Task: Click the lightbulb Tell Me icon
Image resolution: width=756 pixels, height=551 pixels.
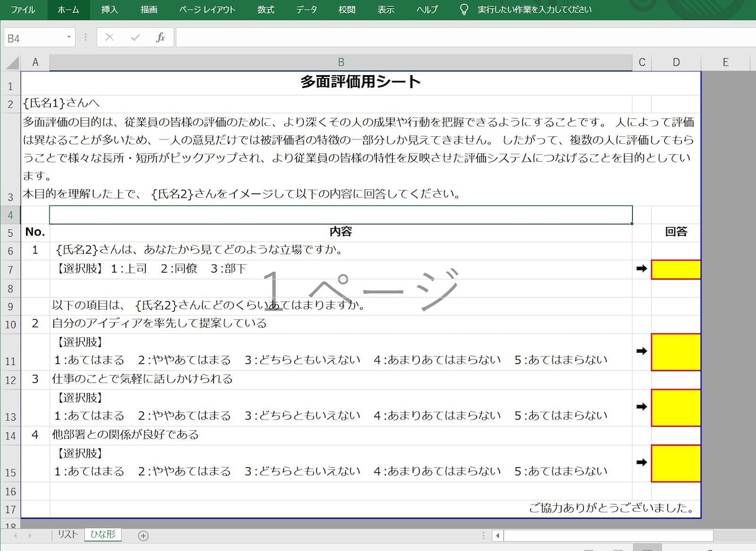Action: [x=464, y=9]
